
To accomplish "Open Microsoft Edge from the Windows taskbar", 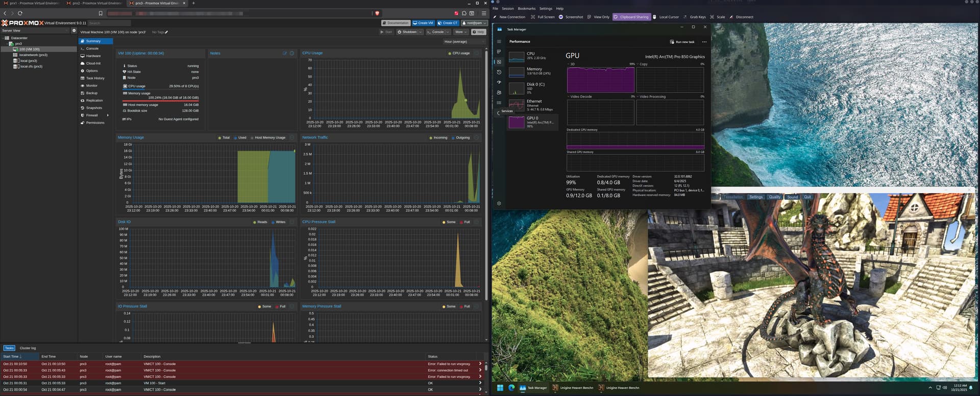I will point(511,388).
